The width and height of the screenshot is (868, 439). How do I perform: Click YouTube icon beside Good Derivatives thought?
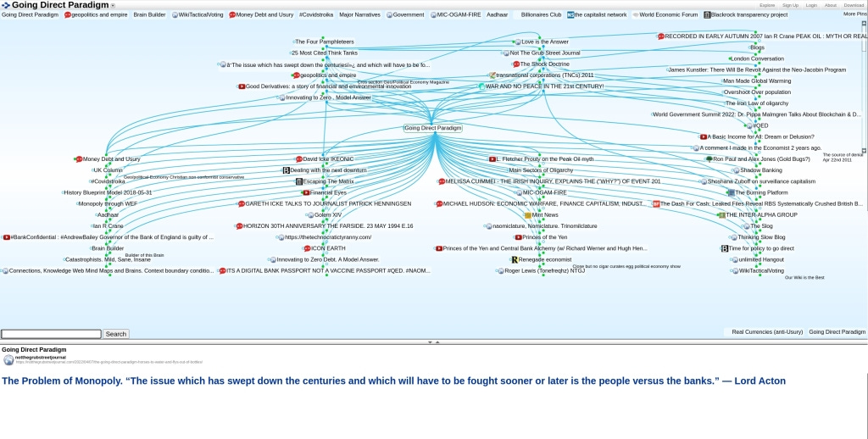pos(242,86)
